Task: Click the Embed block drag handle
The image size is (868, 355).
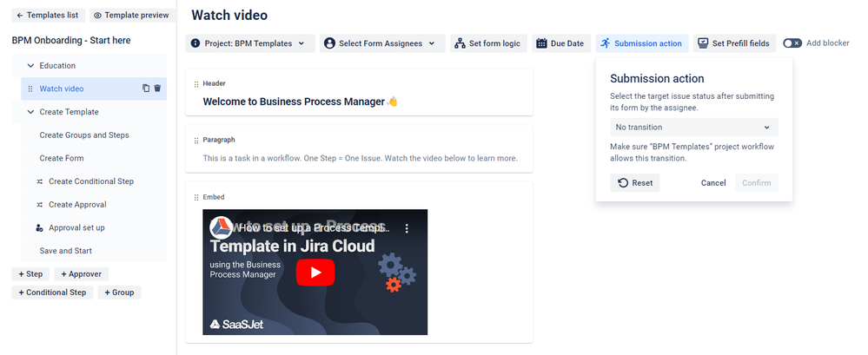Action: click(196, 197)
